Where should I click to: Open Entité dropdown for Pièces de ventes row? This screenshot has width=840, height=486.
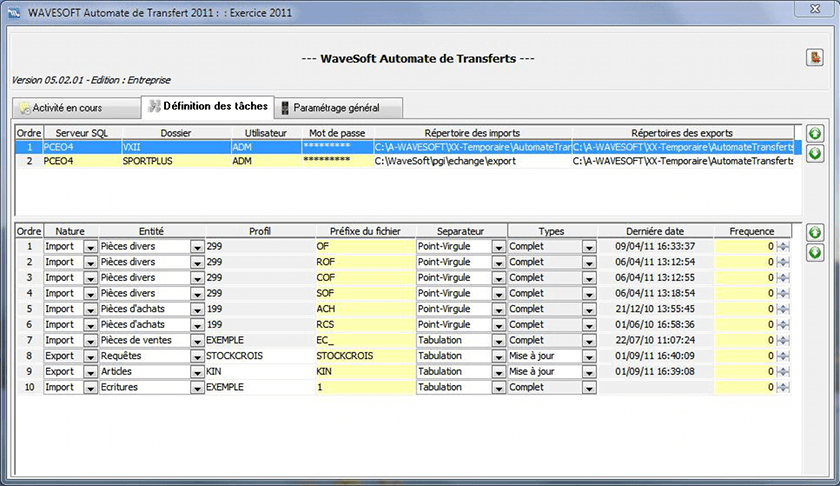[197, 341]
